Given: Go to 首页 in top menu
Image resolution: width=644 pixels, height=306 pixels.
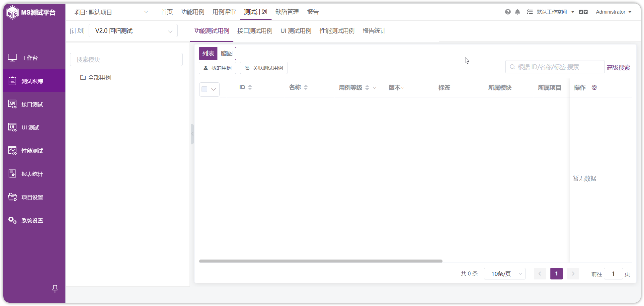Looking at the screenshot, I should click(167, 12).
